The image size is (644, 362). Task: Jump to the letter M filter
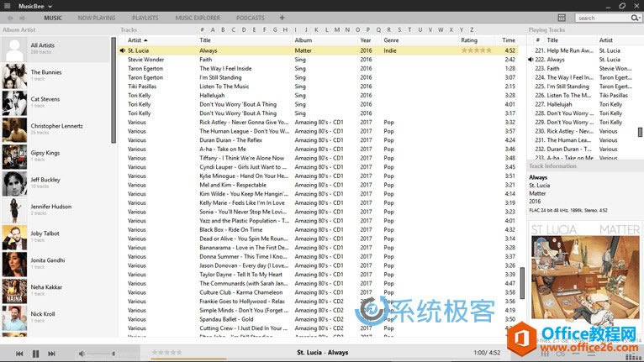(x=337, y=30)
